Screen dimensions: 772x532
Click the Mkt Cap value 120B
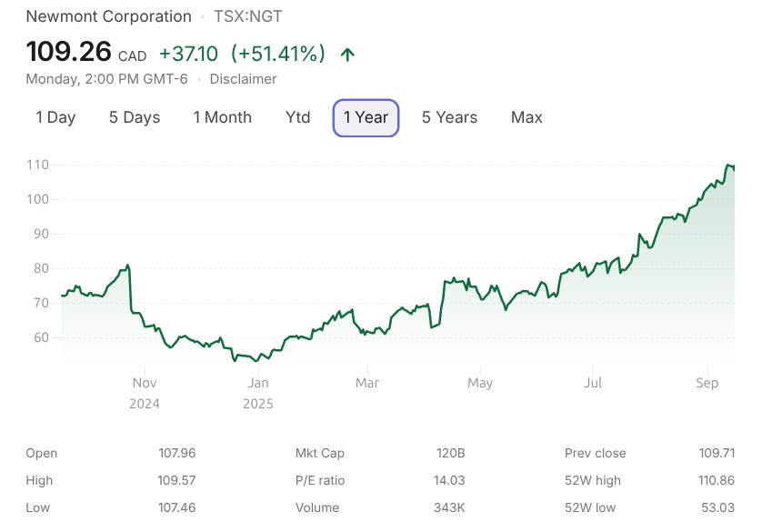[x=450, y=453]
